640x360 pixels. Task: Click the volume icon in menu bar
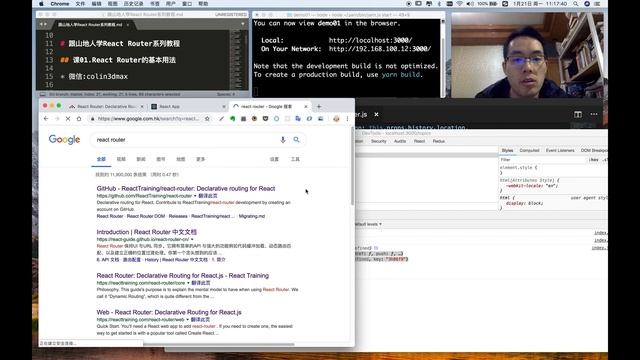(470, 4)
